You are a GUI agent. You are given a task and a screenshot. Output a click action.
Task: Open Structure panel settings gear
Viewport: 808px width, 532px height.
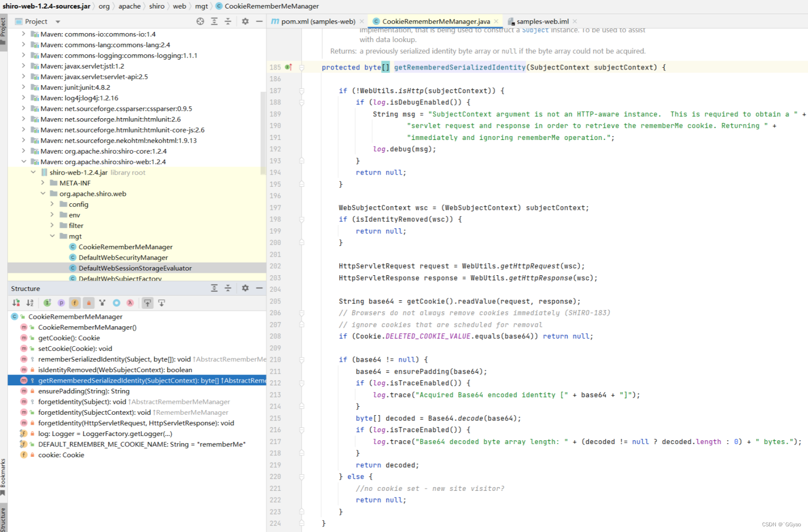click(x=245, y=288)
